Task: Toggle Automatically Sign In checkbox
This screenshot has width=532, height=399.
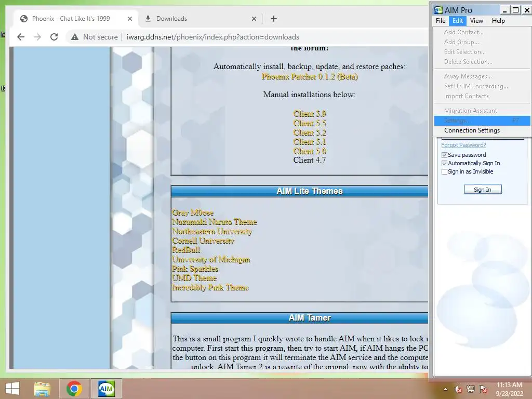Action: tap(444, 164)
